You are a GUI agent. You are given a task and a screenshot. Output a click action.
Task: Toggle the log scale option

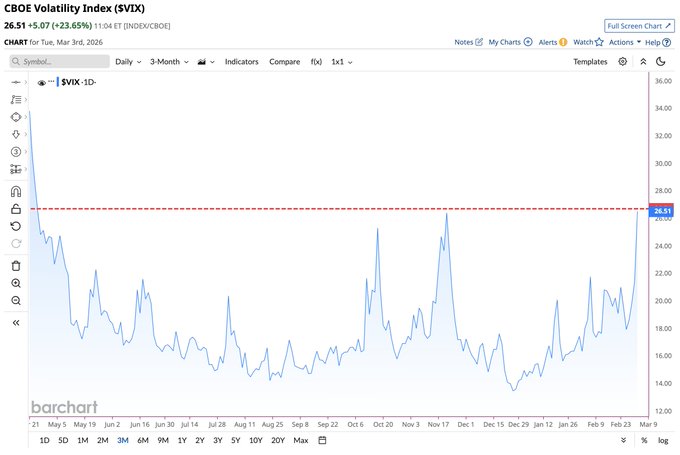[661, 440]
